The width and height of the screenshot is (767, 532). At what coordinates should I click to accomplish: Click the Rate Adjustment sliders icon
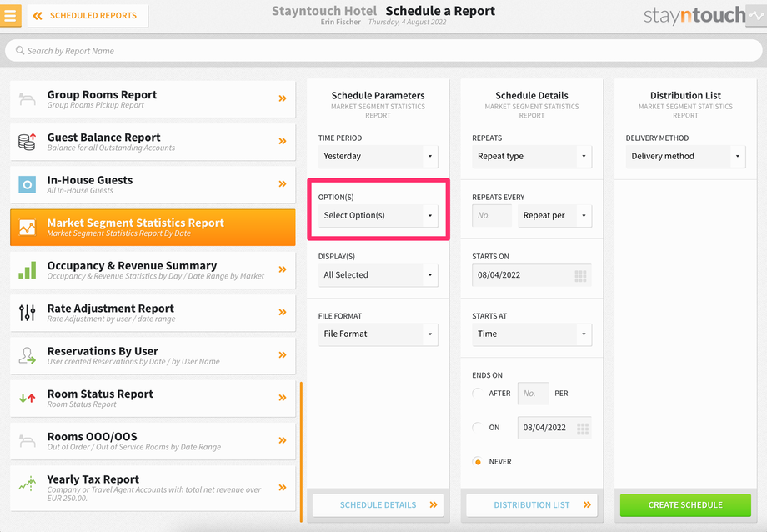pyautogui.click(x=28, y=313)
